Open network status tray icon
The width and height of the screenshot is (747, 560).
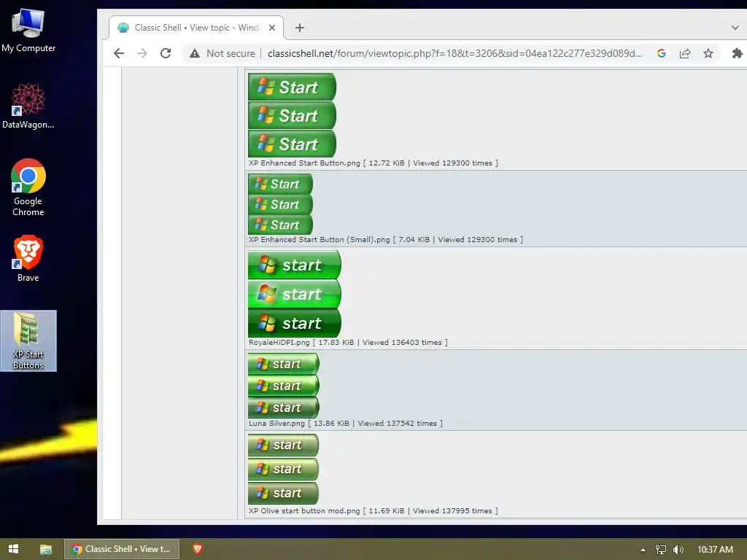[661, 550]
